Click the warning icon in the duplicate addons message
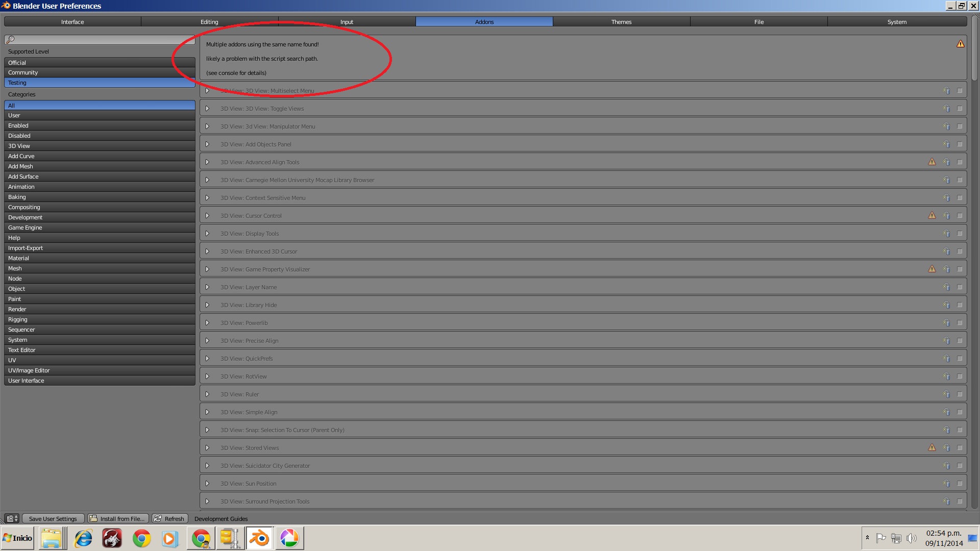Screen dimensions: 980x551 (x=960, y=44)
